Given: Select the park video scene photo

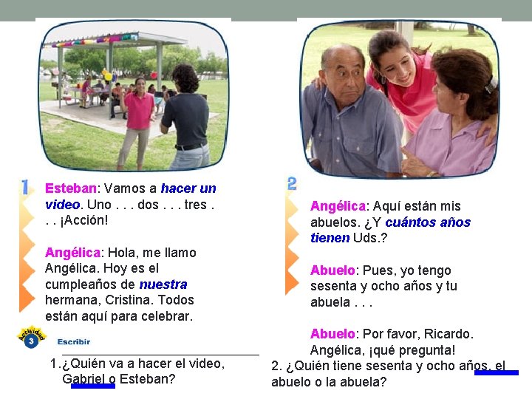Looking at the screenshot, I should click(x=134, y=95).
